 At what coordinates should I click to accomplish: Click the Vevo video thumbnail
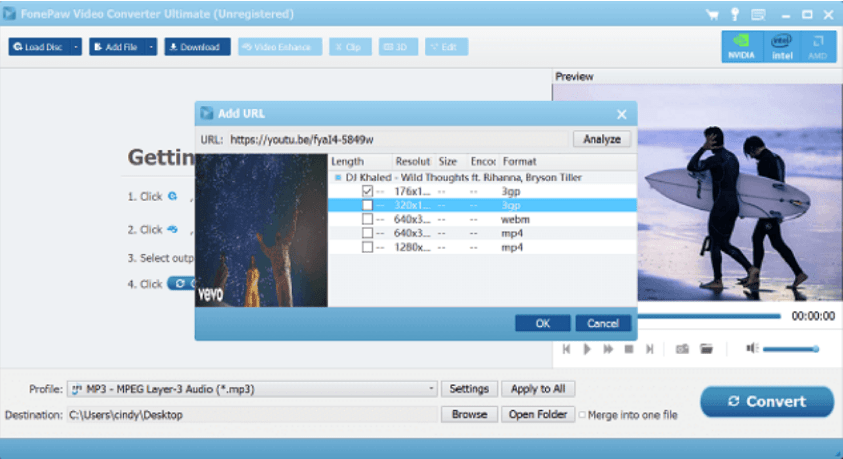(x=261, y=230)
